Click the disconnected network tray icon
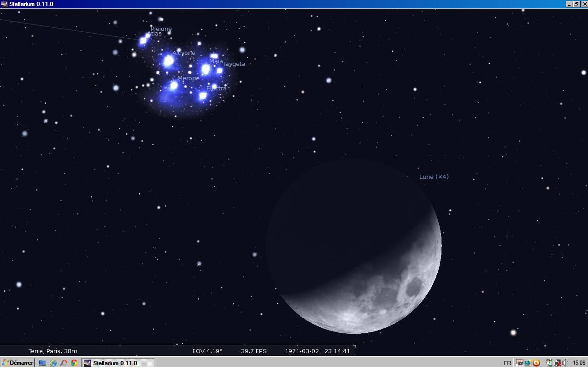This screenshot has height=367, width=588. (x=557, y=363)
